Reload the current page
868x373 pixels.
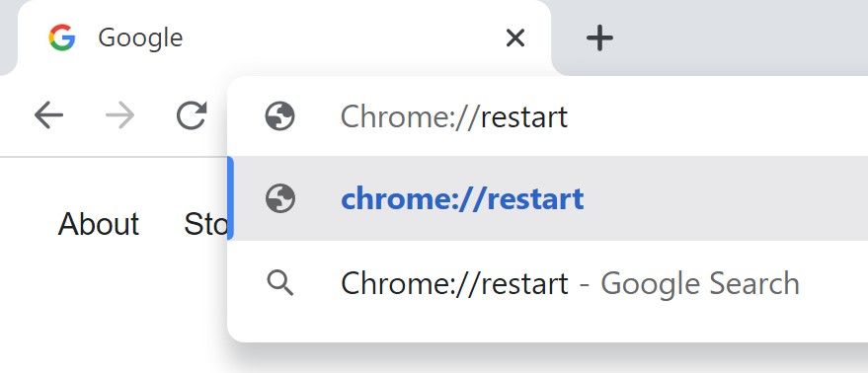[x=192, y=116]
